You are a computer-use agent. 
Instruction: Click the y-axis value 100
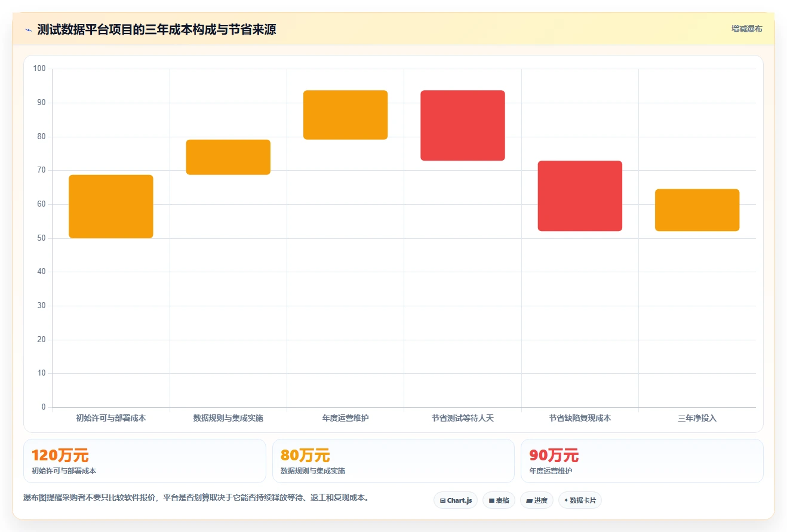click(x=39, y=69)
